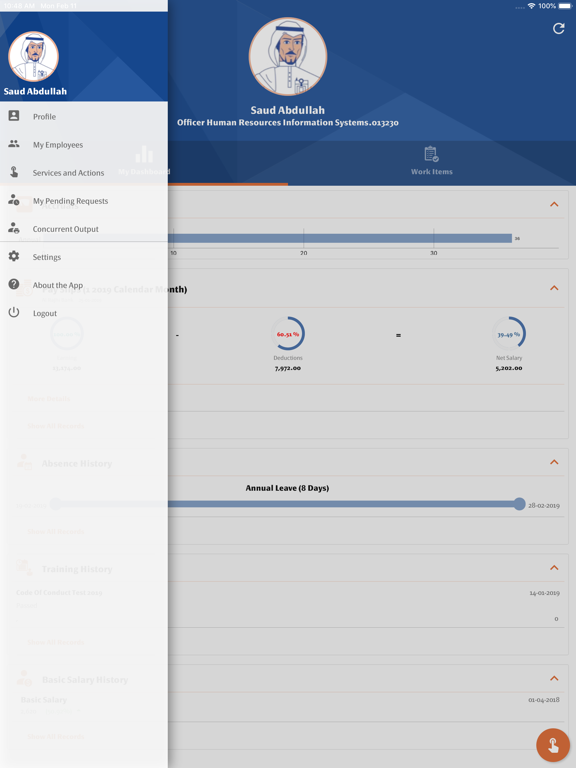
Task: Open Services and Actions menu item
Action: coord(84,172)
